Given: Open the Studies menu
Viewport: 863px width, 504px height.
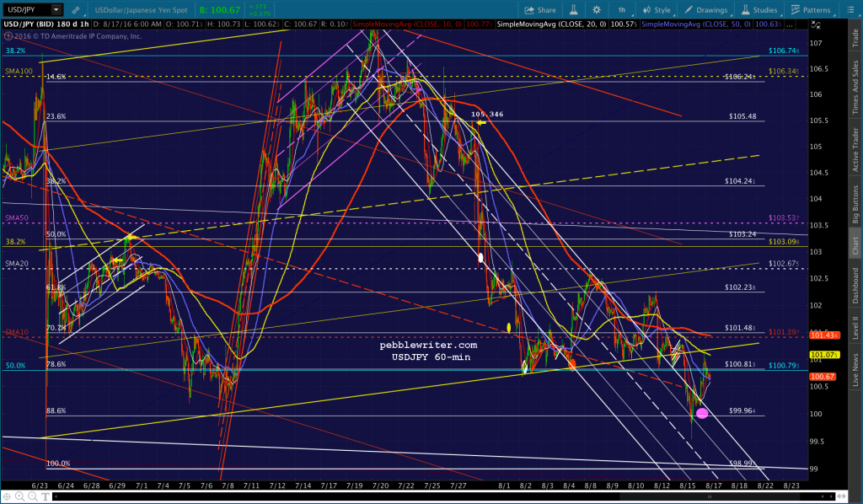Looking at the screenshot, I should click(759, 10).
